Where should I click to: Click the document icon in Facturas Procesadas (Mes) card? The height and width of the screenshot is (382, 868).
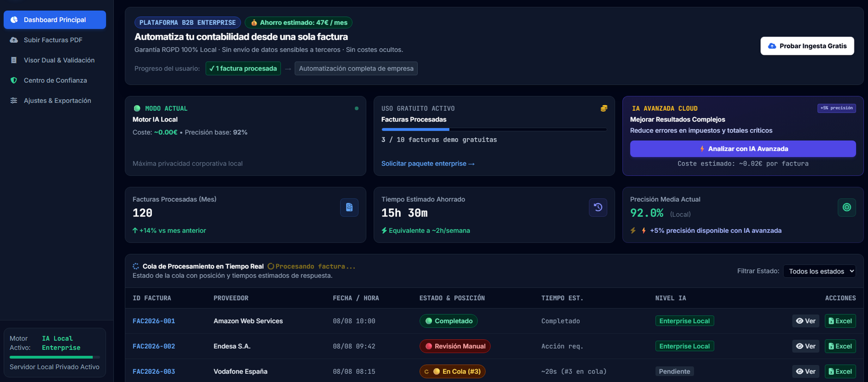pyautogui.click(x=349, y=207)
